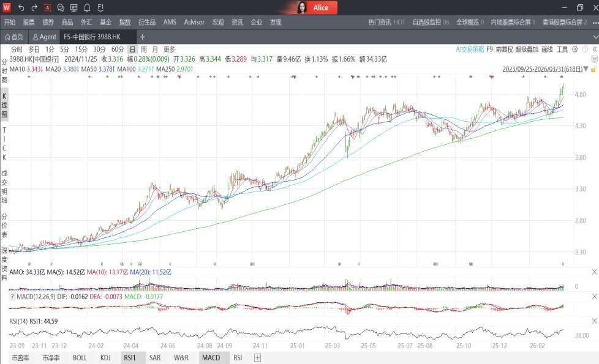Viewport: 599px width, 364px height.
Task: Close the MACD indicator panel
Action: (x=593, y=297)
